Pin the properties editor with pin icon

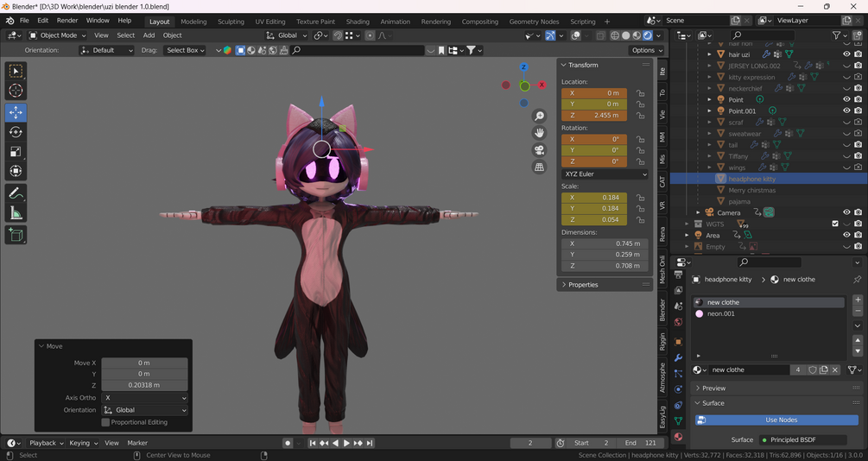tap(858, 280)
